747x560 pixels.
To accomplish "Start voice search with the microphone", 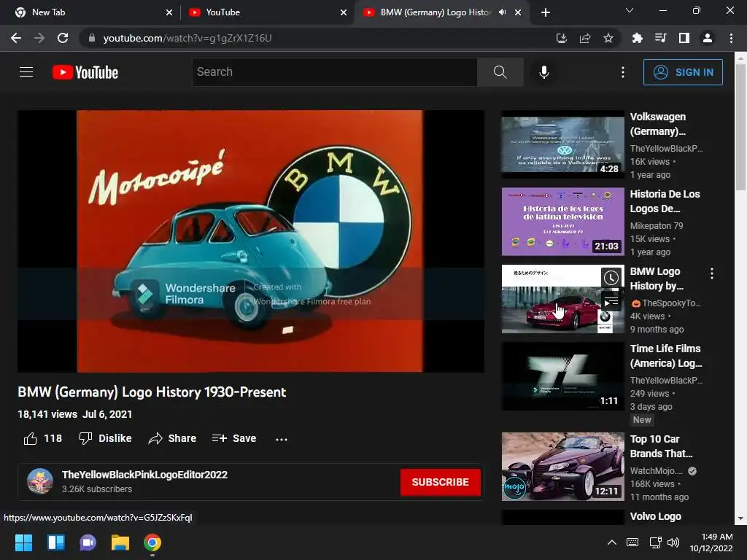I will pyautogui.click(x=544, y=72).
